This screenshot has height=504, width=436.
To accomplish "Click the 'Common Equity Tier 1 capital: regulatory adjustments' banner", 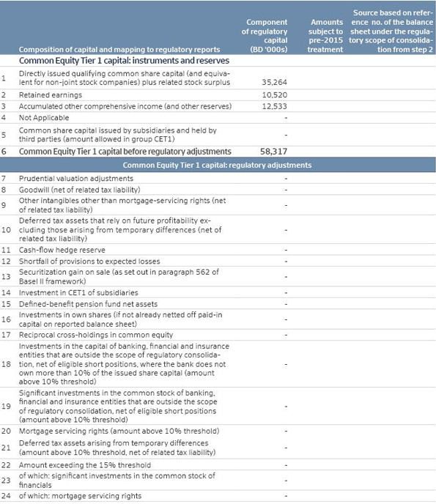I will (x=217, y=166).
